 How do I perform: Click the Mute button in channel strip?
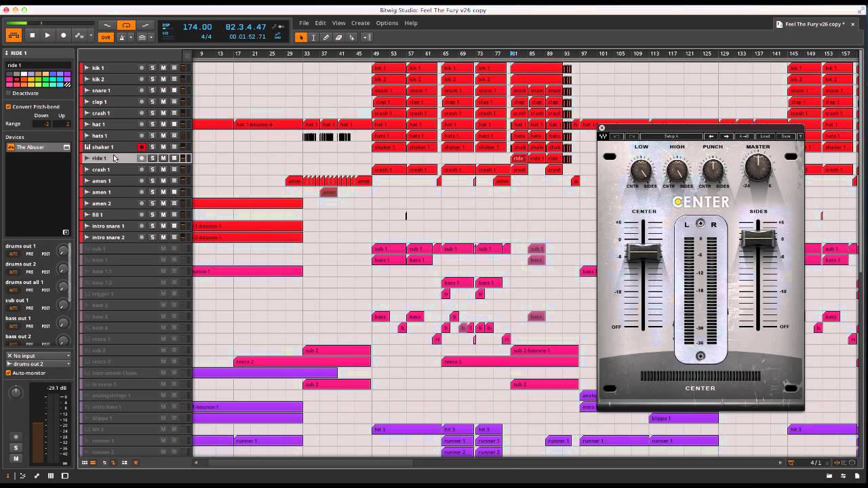(16, 459)
